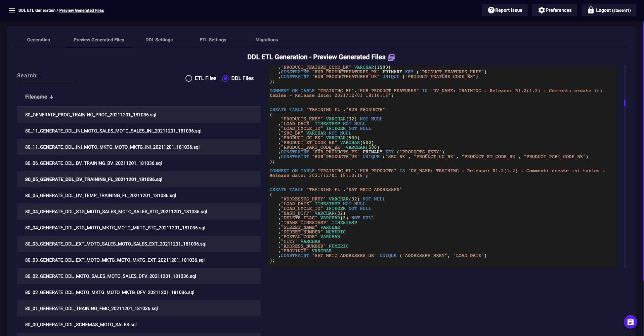Click the documentation icon beside page title
Screen dimensions: 644x336
(391, 58)
